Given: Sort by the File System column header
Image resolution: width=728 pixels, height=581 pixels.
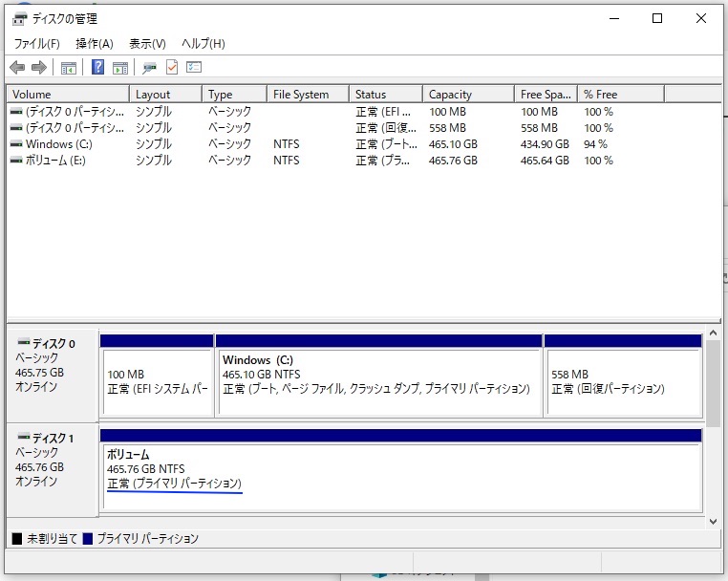Looking at the screenshot, I should pyautogui.click(x=308, y=95).
